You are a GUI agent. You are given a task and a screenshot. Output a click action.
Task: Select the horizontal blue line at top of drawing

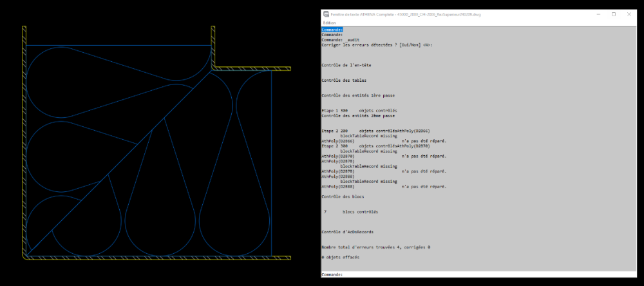118,45
